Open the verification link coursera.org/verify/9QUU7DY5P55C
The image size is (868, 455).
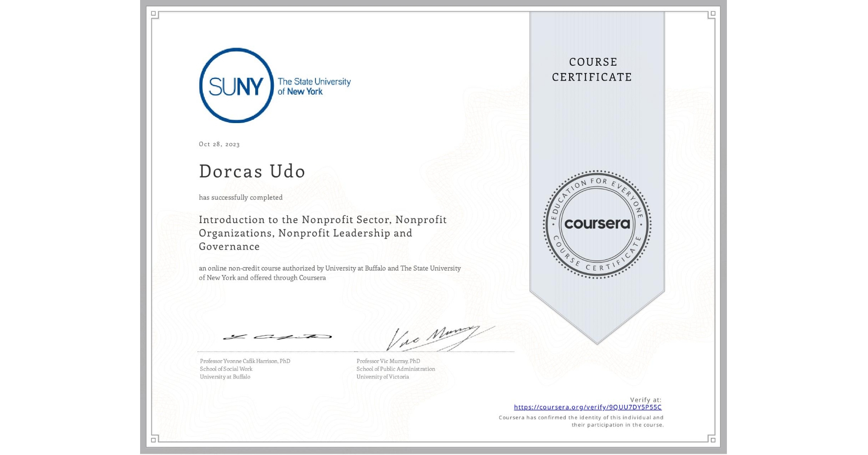click(x=588, y=407)
